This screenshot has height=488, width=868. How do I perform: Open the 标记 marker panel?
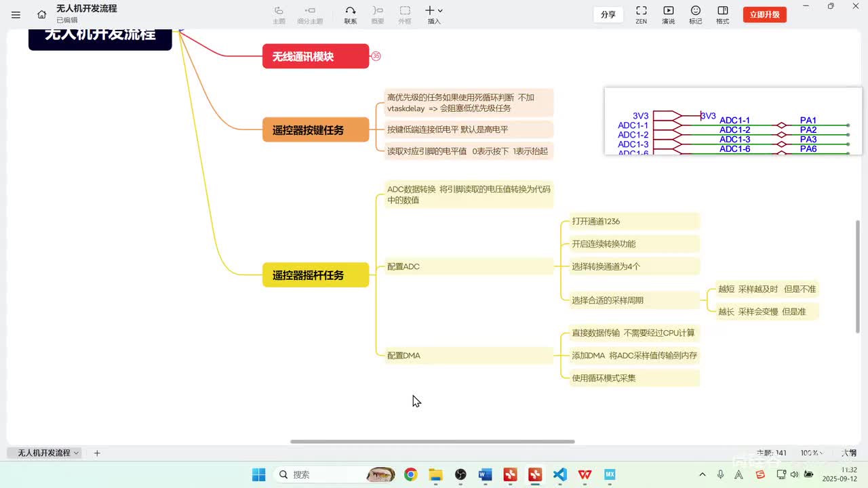[696, 14]
